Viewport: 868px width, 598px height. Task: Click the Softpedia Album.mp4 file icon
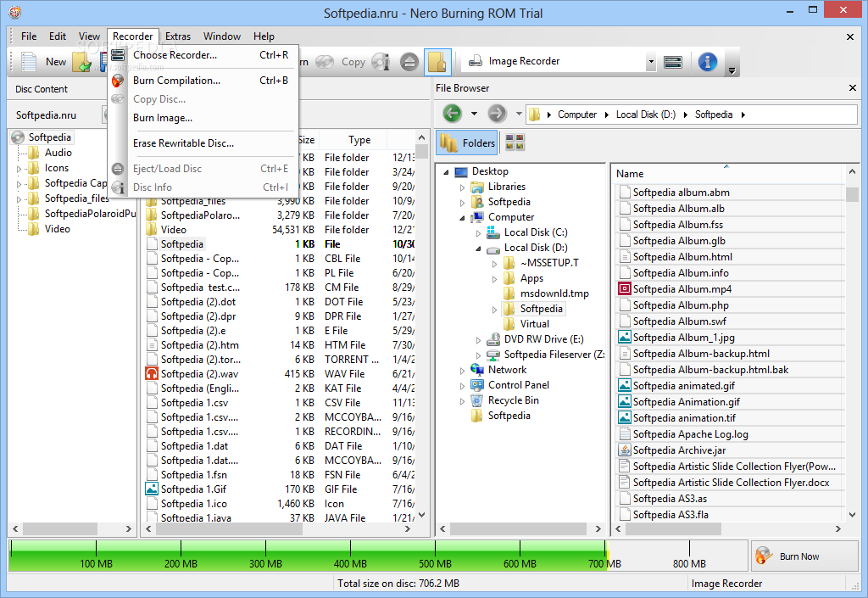click(x=625, y=289)
